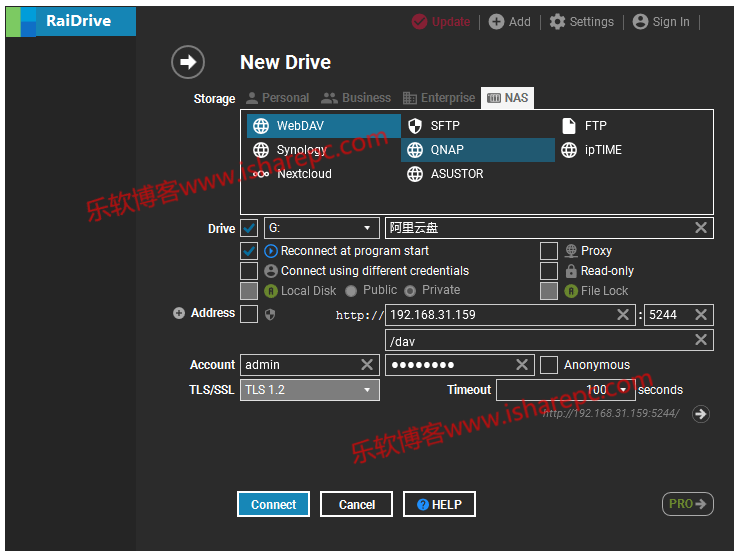The width and height of the screenshot is (740, 557).
Task: Select Nextcloud storage type
Action: click(x=324, y=174)
